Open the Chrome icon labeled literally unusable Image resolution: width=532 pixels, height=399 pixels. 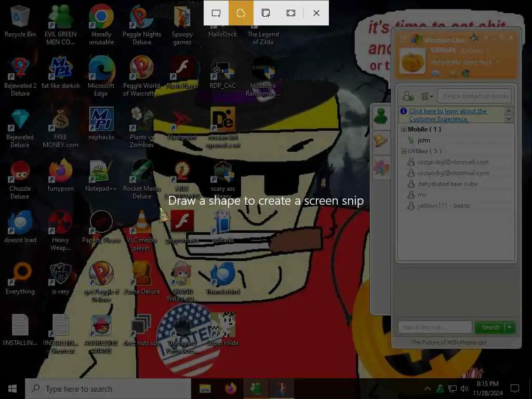(101, 24)
